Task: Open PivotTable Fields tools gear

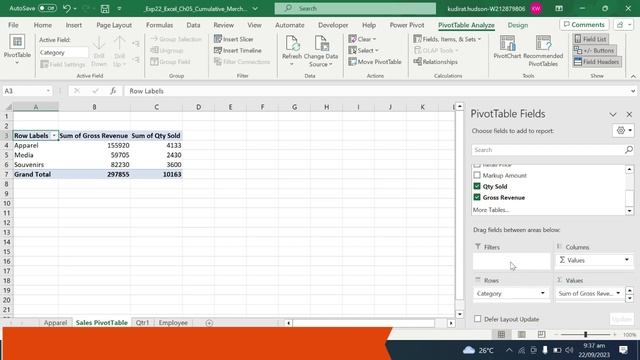Action: [624, 131]
